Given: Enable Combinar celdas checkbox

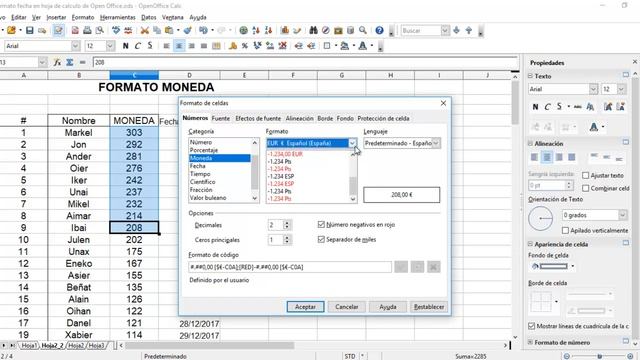Looking at the screenshot, I should coord(586,188).
